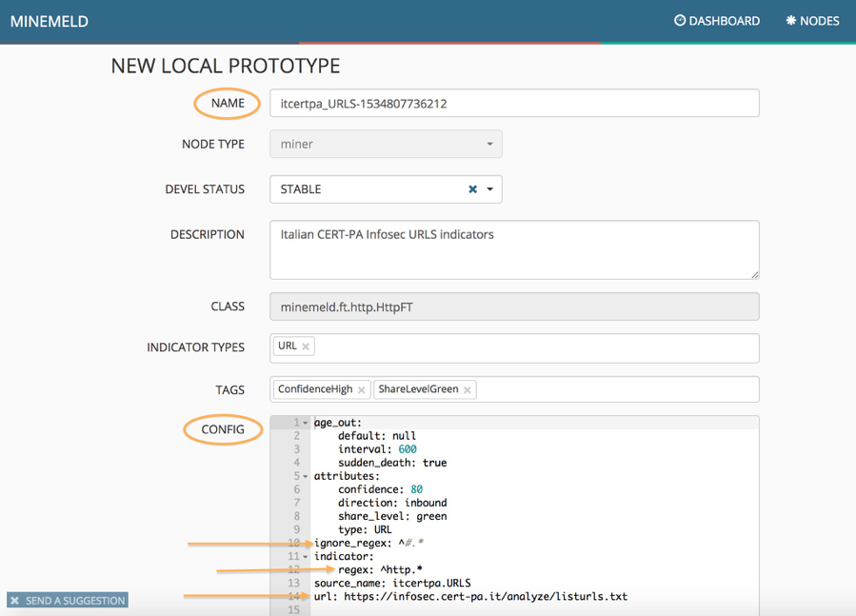The image size is (856, 616).
Task: Open the Dashboard page
Action: 717,21
